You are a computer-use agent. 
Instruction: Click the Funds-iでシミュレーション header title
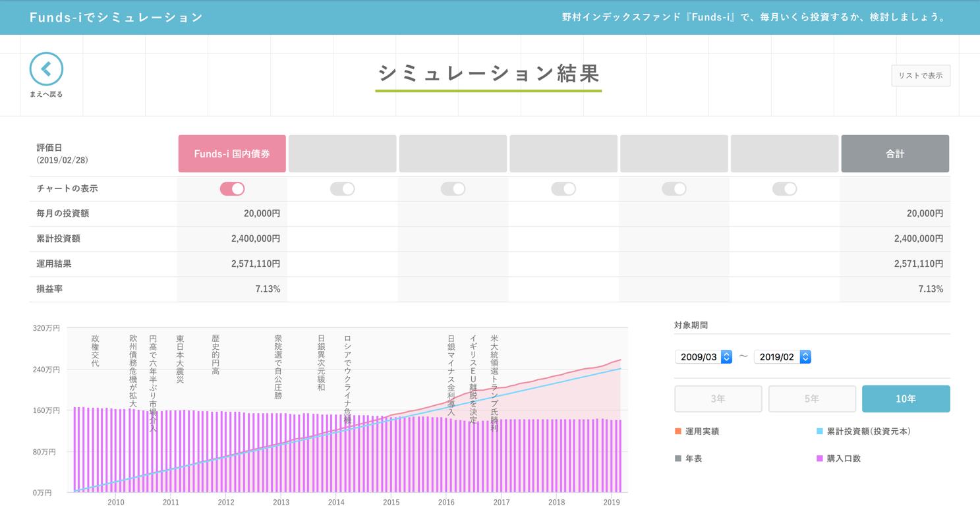click(x=117, y=17)
